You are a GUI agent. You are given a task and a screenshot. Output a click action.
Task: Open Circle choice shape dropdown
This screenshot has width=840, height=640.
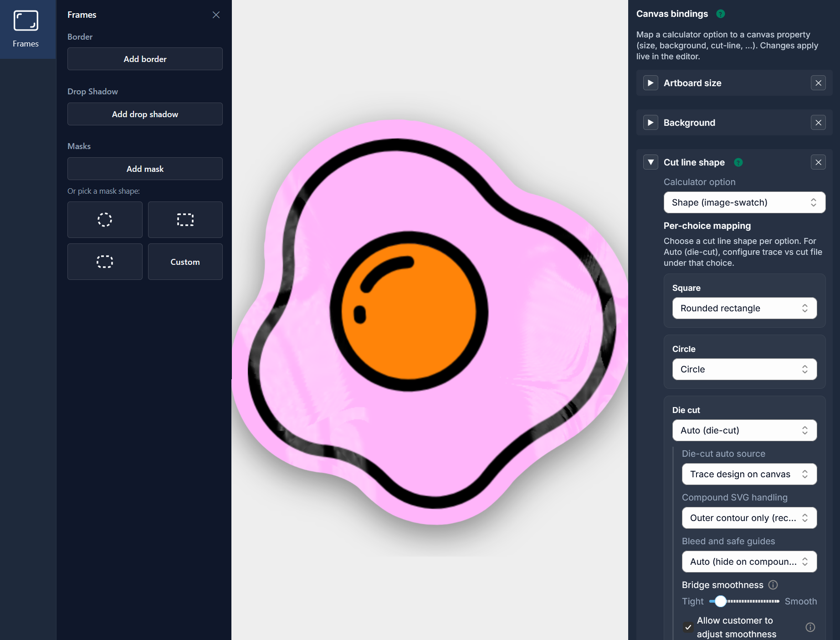coord(744,369)
